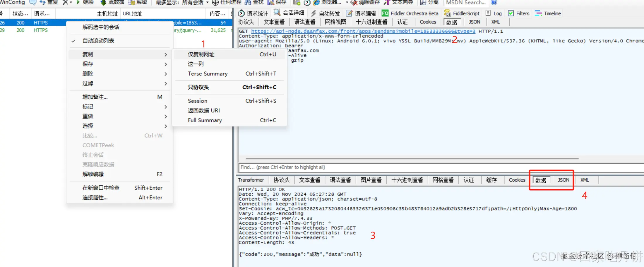Expand the 保存 submenu arrow
Viewport: 644px width, 267px height.
pos(166,64)
